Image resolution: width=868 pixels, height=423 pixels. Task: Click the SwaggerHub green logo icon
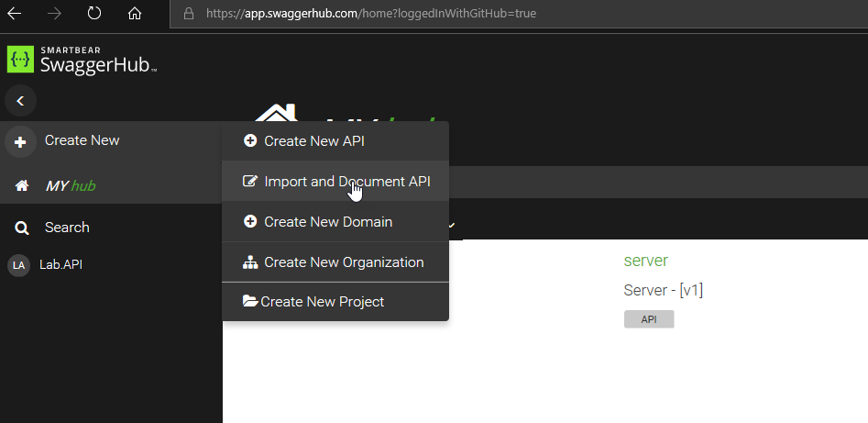pos(20,60)
